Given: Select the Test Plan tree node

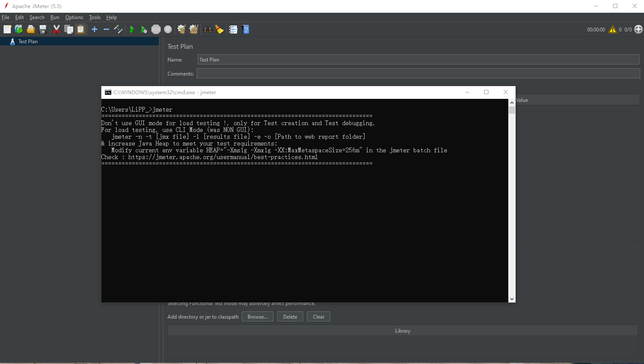Looking at the screenshot, I should (28, 42).
